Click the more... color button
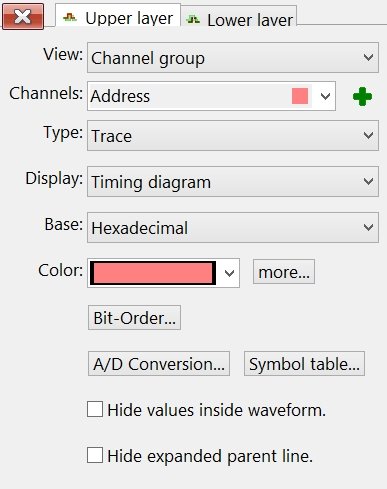Image resolution: width=387 pixels, height=489 pixels. click(284, 272)
